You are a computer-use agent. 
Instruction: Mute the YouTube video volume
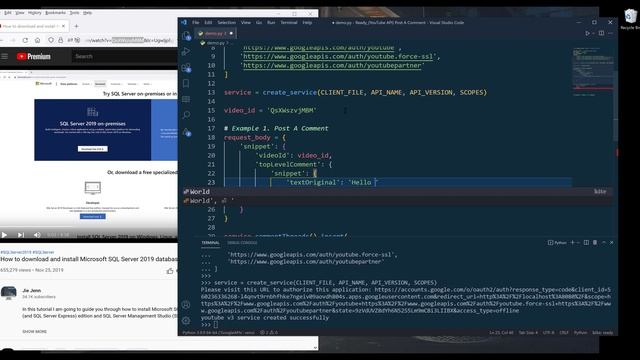tap(37, 235)
